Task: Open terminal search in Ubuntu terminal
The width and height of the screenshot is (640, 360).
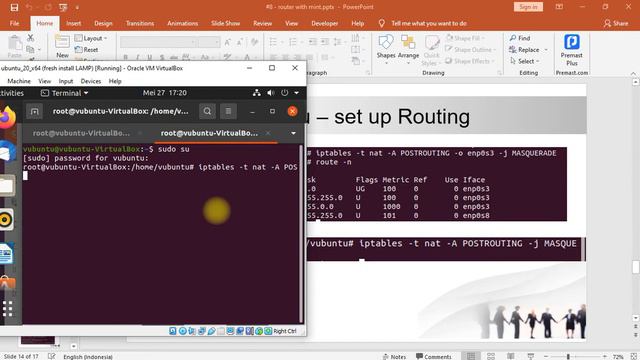Action: click(207, 111)
